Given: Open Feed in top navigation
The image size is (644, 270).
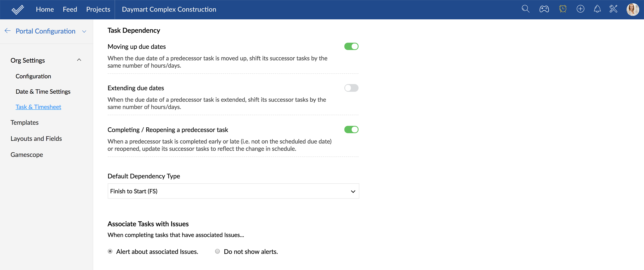Looking at the screenshot, I should (70, 10).
